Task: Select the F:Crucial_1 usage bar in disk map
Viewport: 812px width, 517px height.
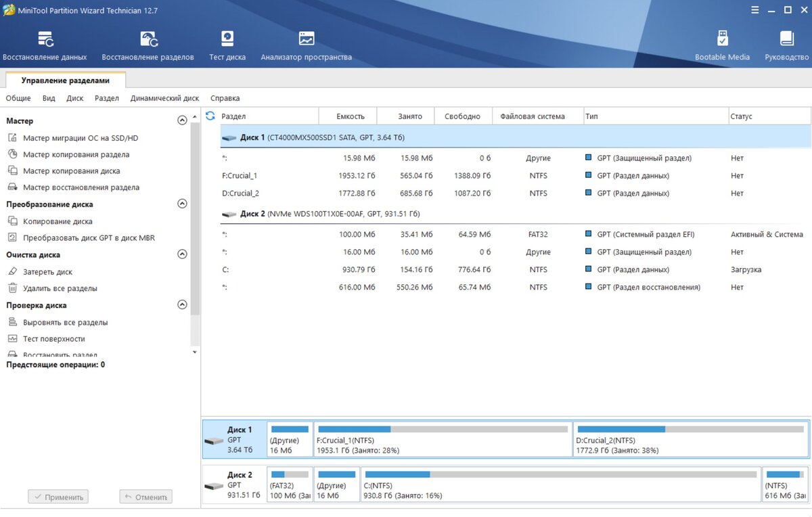Action: point(443,429)
